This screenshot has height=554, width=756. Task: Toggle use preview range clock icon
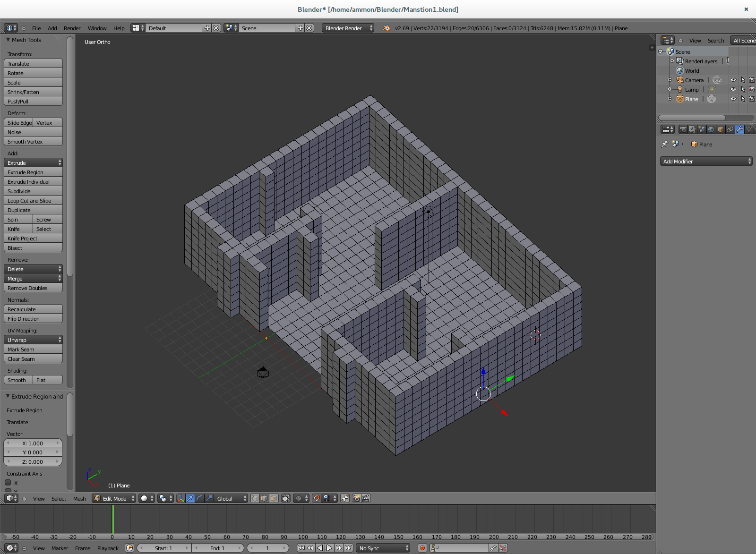129,548
